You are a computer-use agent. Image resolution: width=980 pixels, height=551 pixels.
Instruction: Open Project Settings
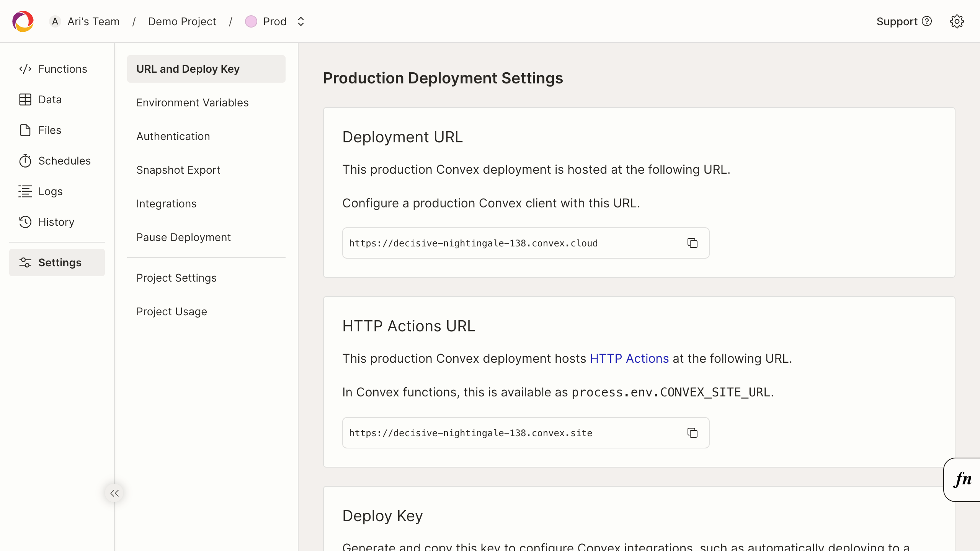tap(206, 278)
